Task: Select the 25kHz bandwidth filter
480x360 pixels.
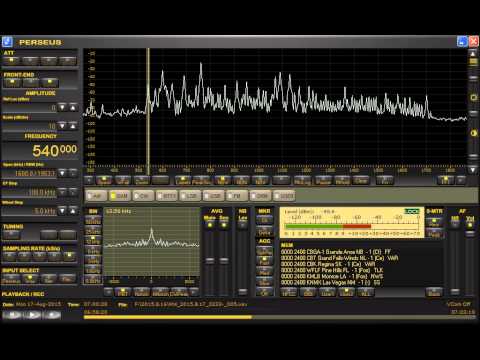Action: click(x=93, y=231)
